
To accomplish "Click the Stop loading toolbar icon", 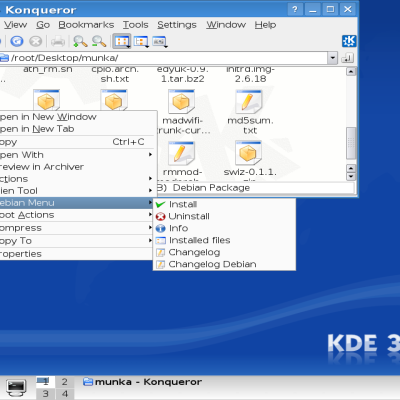I will pos(35,41).
